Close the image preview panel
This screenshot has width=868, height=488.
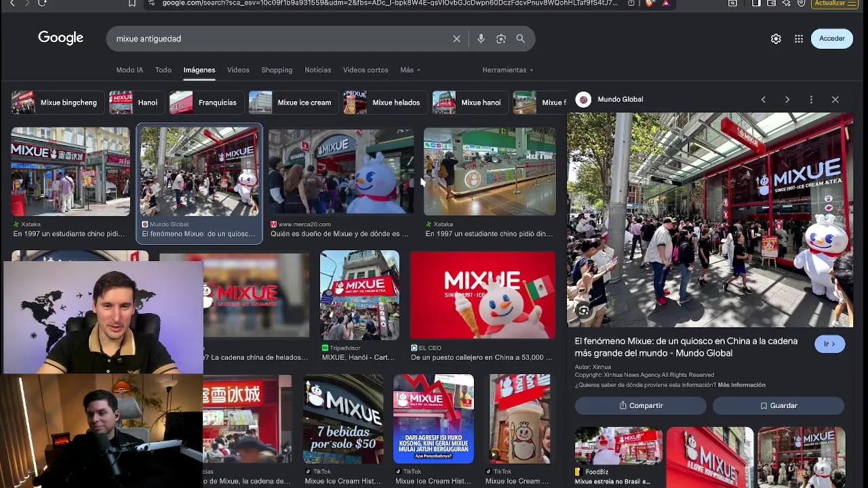tap(835, 100)
